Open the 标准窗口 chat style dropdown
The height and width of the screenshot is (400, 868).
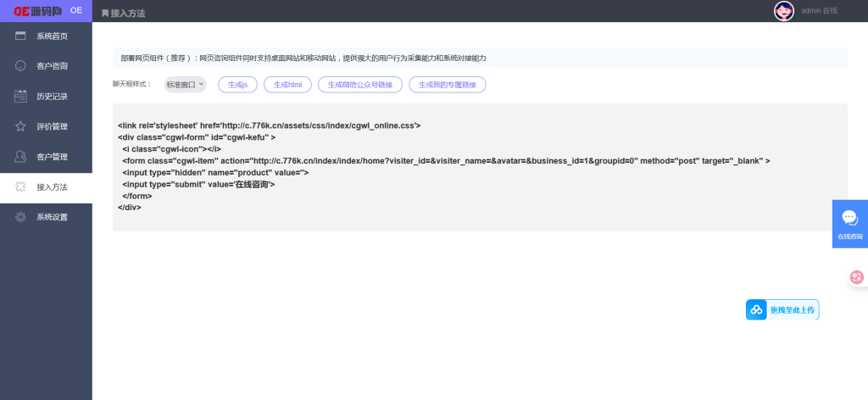click(x=185, y=85)
